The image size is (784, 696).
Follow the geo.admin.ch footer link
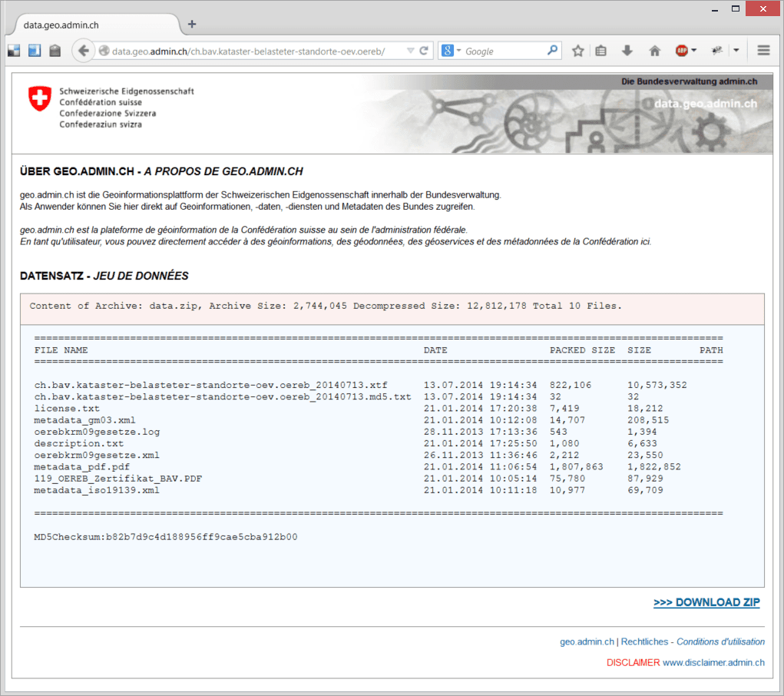(x=587, y=641)
